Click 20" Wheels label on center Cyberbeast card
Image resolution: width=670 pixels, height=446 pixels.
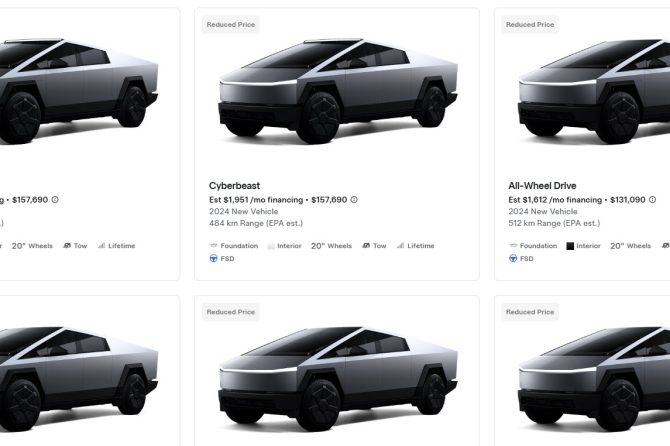(x=331, y=246)
